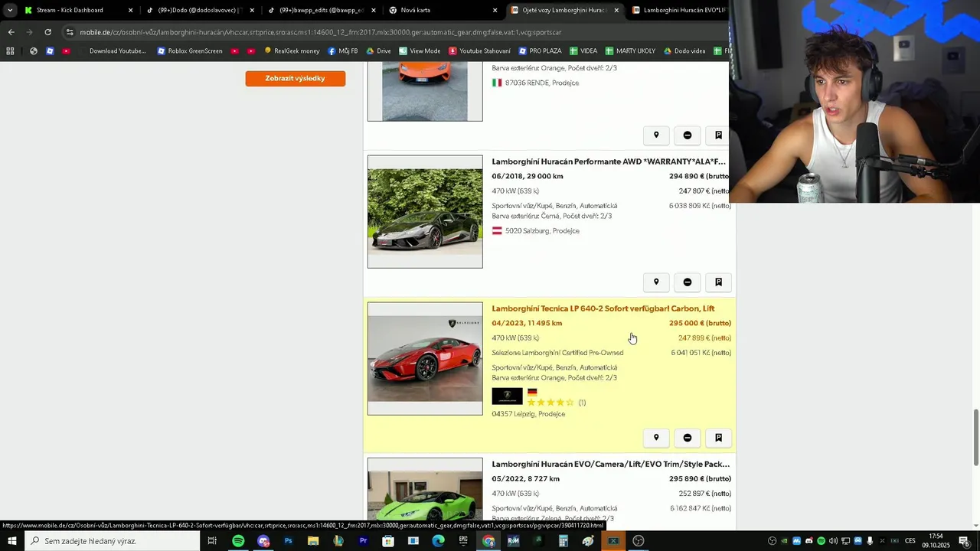Switch to Stream - Kick Dashboard tab
Viewport: 980px width, 551px height.
point(70,10)
